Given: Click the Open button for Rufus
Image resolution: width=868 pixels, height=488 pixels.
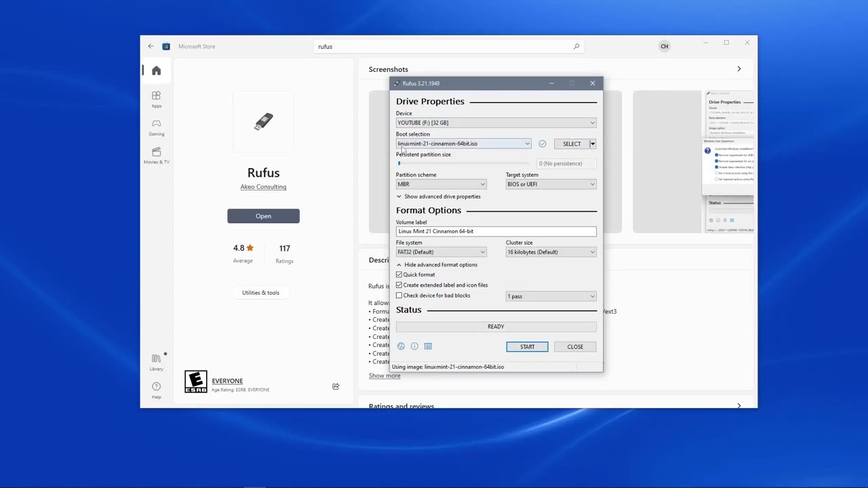Looking at the screenshot, I should point(263,216).
